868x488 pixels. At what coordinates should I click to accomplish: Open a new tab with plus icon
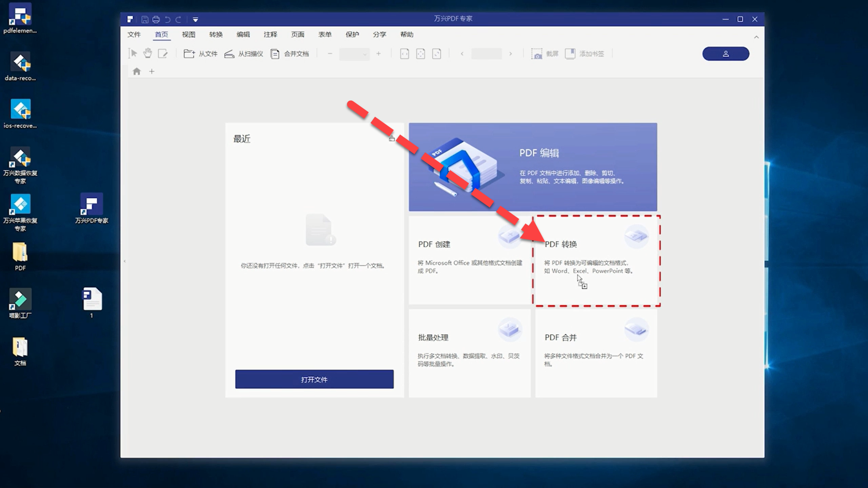[152, 71]
